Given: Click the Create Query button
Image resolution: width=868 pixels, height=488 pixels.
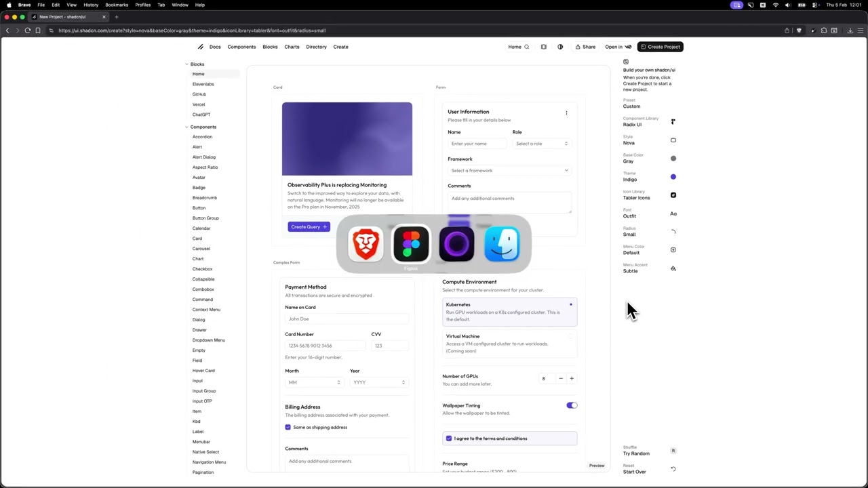Looking at the screenshot, I should coord(309,227).
